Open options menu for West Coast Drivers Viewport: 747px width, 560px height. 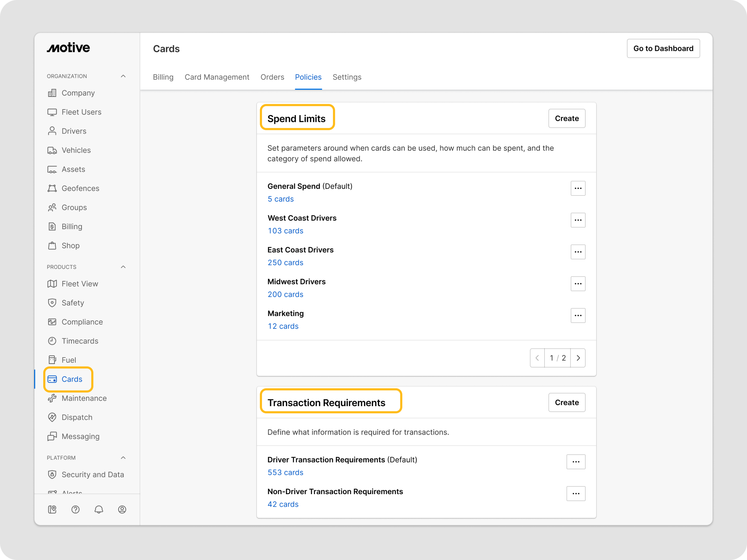578,220
